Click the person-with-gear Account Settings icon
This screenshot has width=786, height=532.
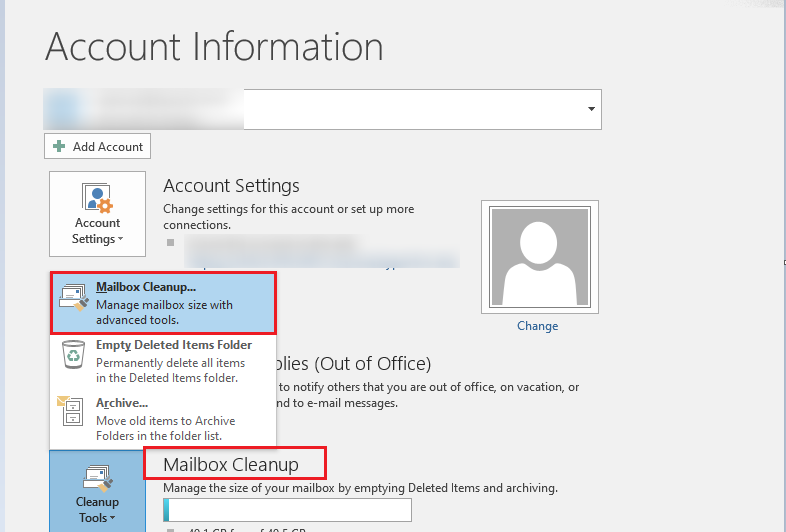[97, 197]
